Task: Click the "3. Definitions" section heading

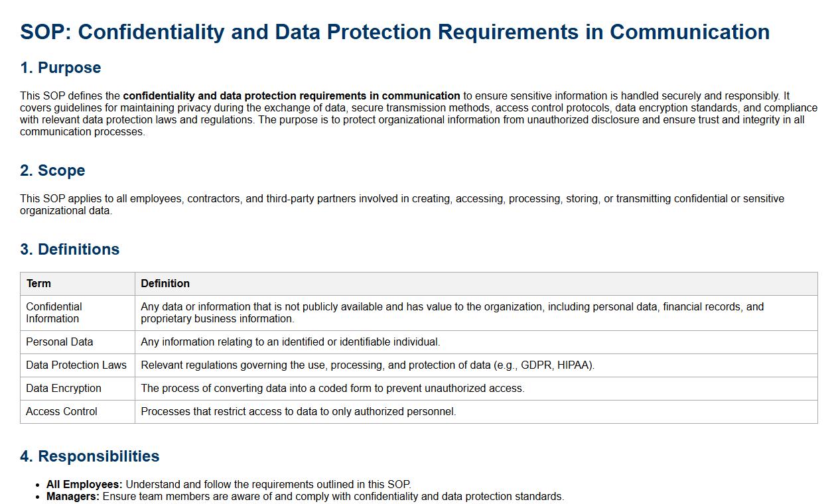Action: click(70, 249)
